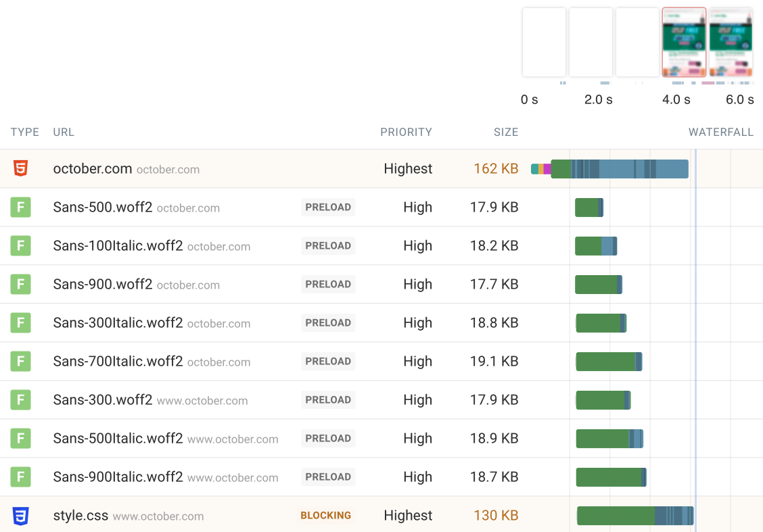The image size is (763, 532).
Task: Click PRELOAD badge on Sans-900Italic.woff2 row
Action: coord(328,477)
